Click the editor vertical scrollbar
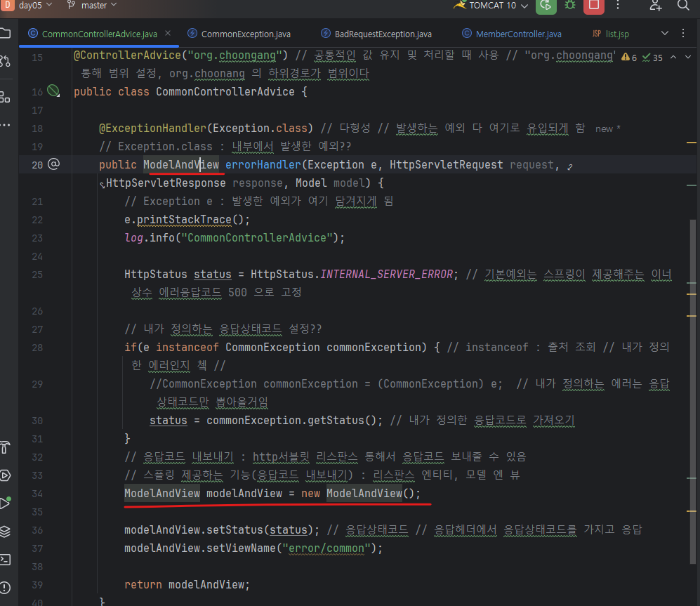 (693, 393)
